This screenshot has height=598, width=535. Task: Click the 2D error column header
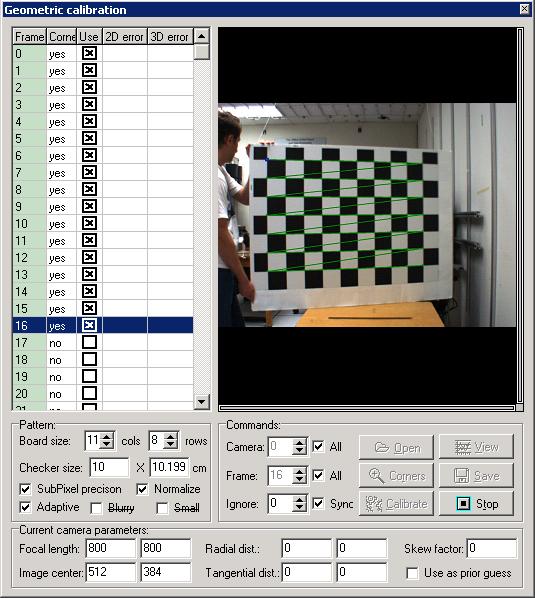click(125, 37)
